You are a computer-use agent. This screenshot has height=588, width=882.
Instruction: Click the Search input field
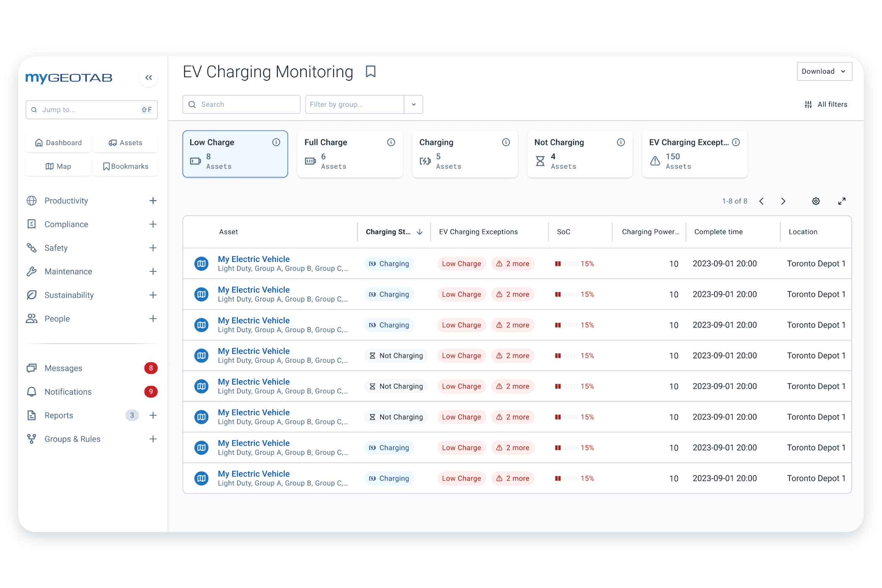(x=241, y=105)
